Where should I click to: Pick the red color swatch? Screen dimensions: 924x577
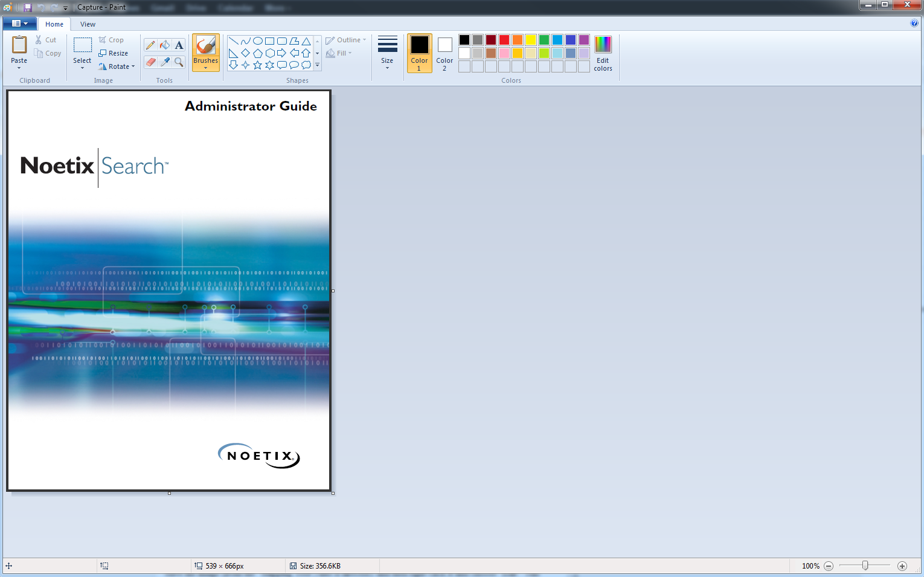[504, 40]
